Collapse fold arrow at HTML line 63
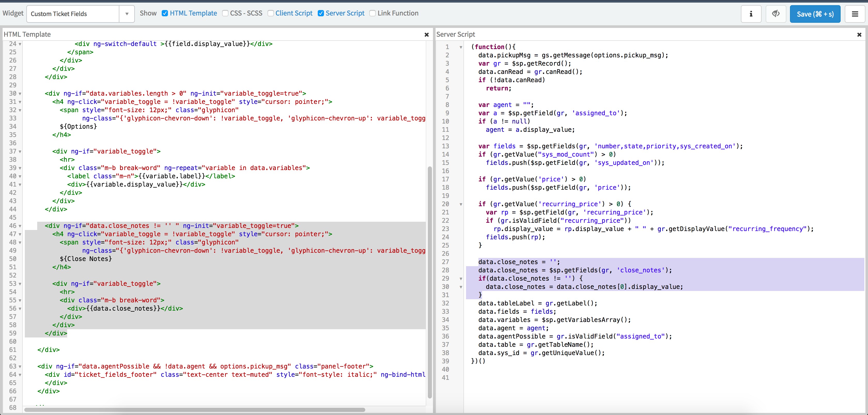This screenshot has width=868, height=415. 20,367
